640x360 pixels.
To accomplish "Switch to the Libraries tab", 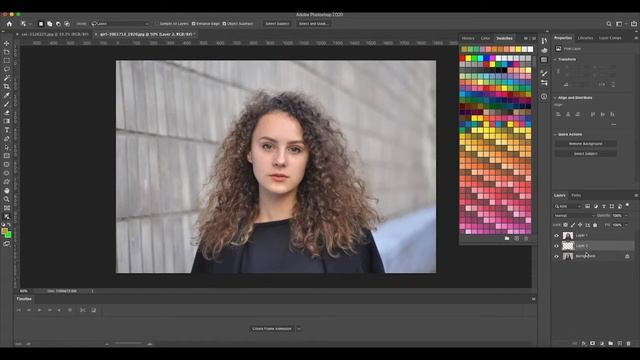I will (585, 38).
